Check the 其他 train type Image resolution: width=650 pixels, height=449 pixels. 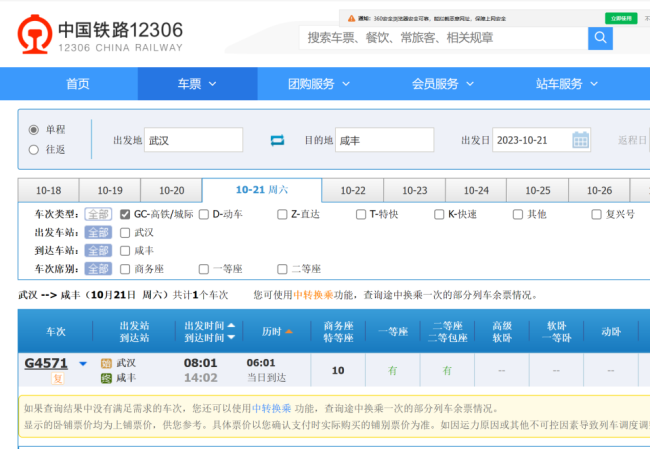pos(518,214)
